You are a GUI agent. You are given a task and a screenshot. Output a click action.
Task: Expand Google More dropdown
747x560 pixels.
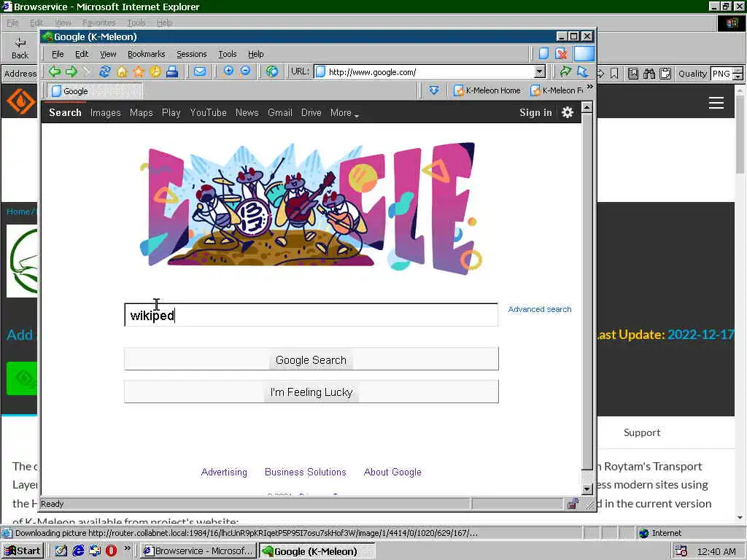pos(344,113)
